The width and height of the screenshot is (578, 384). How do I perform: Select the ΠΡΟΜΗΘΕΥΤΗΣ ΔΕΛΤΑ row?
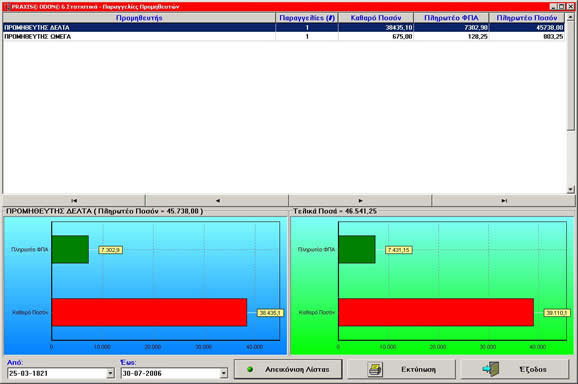[x=283, y=27]
